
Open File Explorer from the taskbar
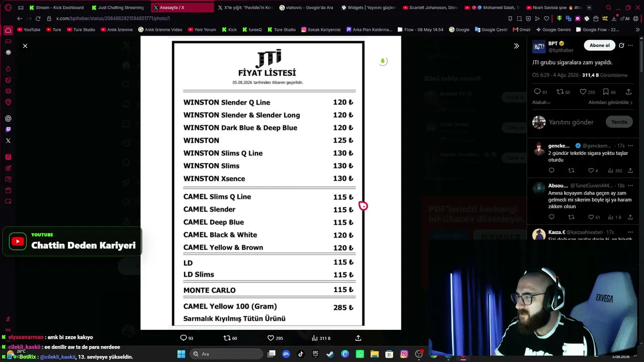click(x=374, y=354)
